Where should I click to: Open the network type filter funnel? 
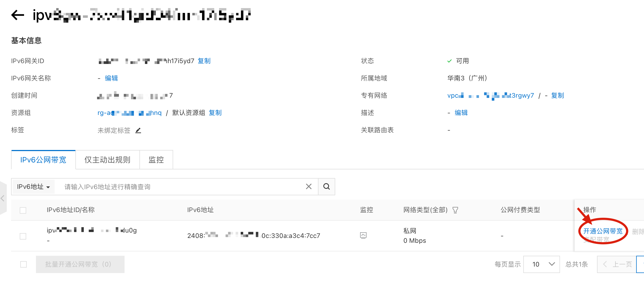click(x=455, y=210)
